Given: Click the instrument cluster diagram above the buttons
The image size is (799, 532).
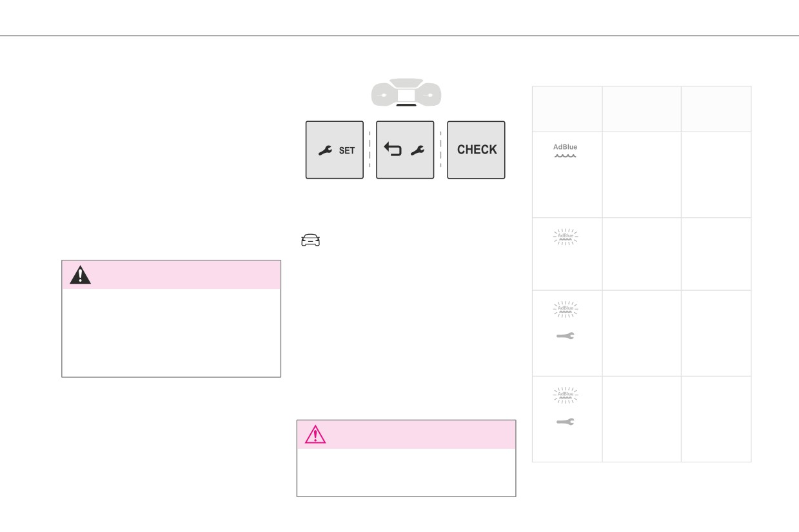Looking at the screenshot, I should coord(406,95).
